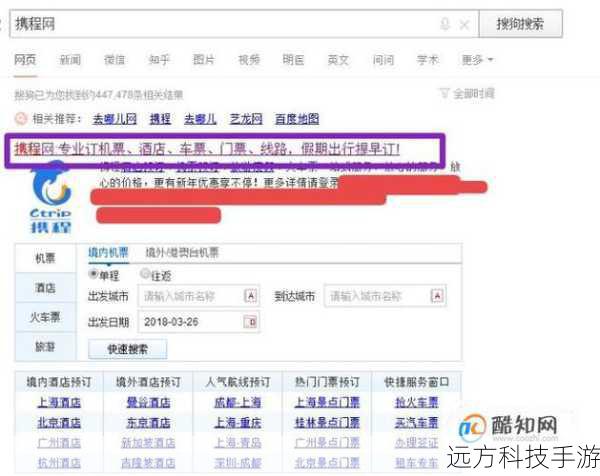Open the 桂林景点门票 link
600x476 pixels.
point(327,423)
